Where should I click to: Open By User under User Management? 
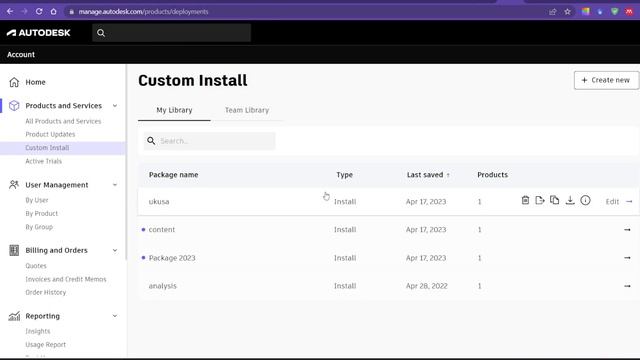[x=37, y=200]
